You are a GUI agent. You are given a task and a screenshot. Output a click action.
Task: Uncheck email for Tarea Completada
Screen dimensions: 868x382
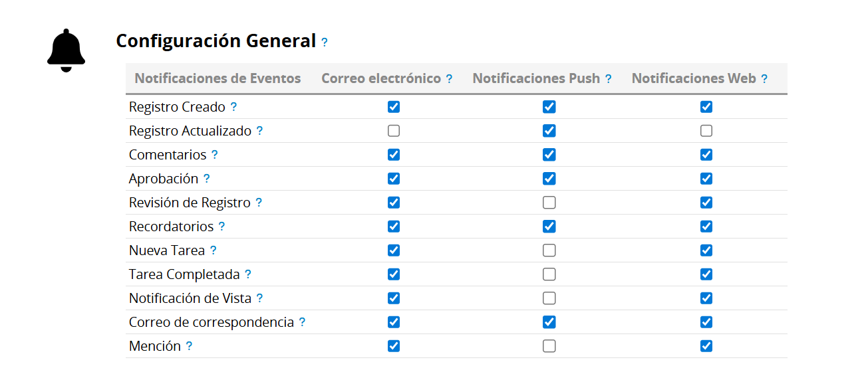[x=394, y=274]
